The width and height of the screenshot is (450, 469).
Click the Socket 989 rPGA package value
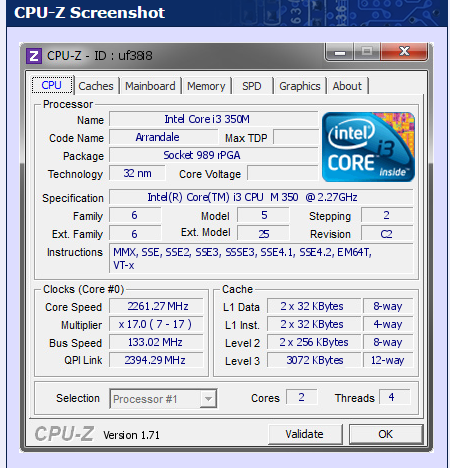214,155
